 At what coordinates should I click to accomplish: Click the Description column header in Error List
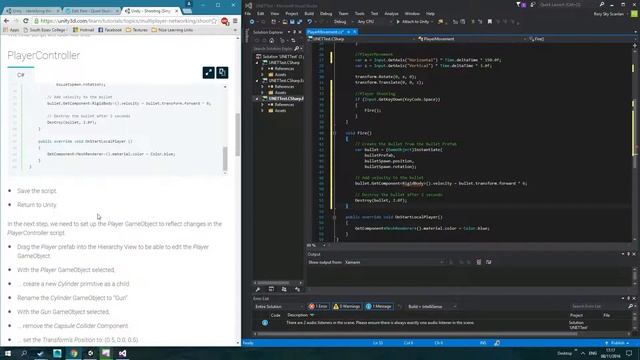(298, 315)
